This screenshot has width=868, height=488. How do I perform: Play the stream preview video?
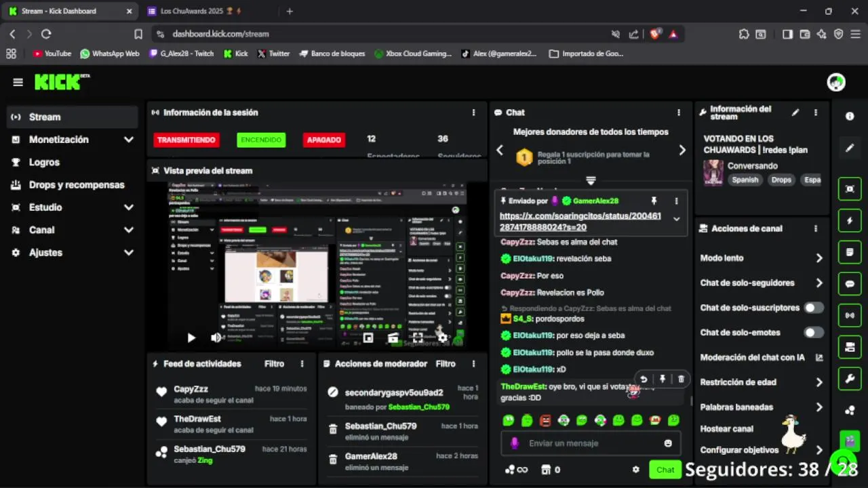tap(191, 338)
